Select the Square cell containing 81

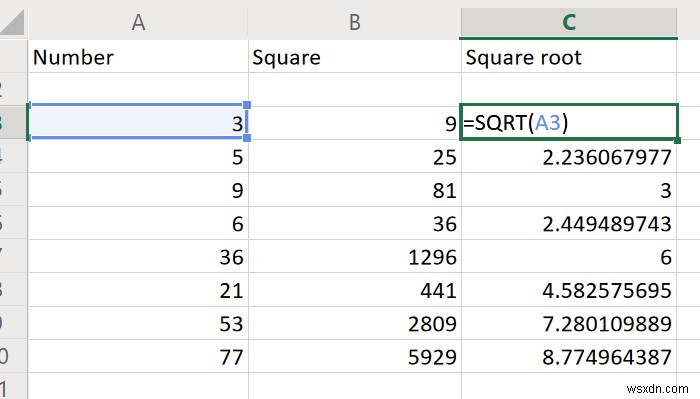point(354,190)
